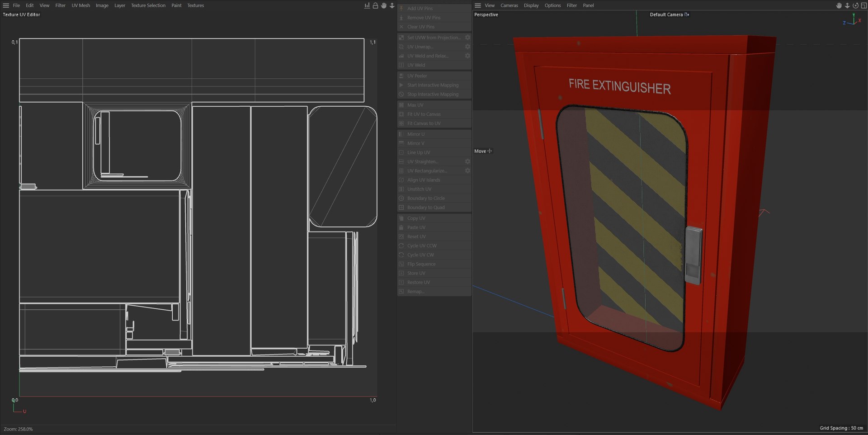Click the viewport dolly zoom icon
The image size is (868, 435).
tap(847, 5)
